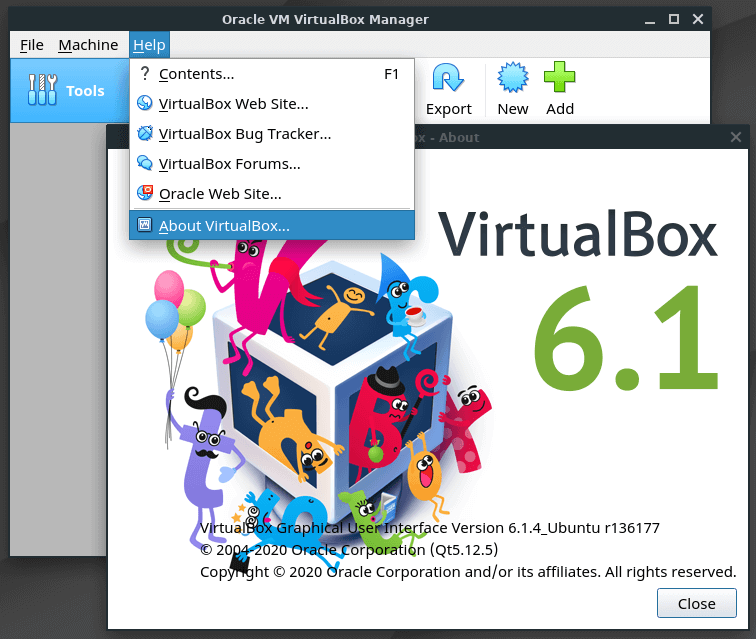The width and height of the screenshot is (756, 639).
Task: Close the About dialog using its title bar X
Action: pos(736,137)
